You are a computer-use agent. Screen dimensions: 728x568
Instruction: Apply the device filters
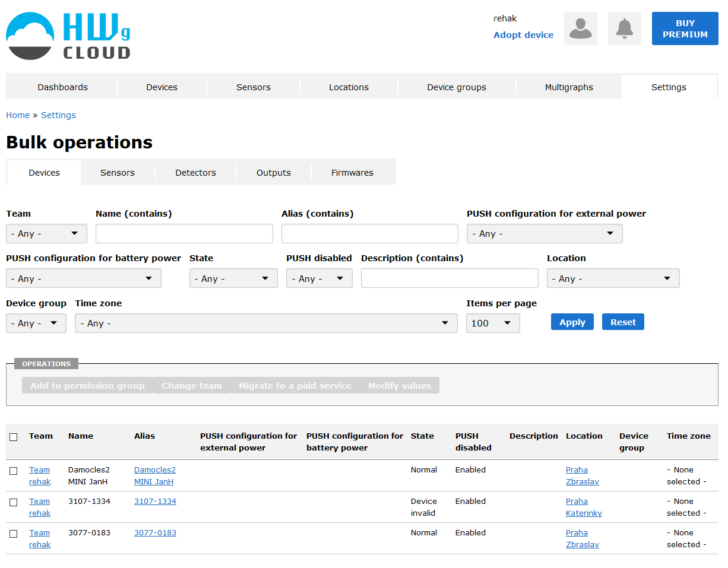click(x=572, y=322)
